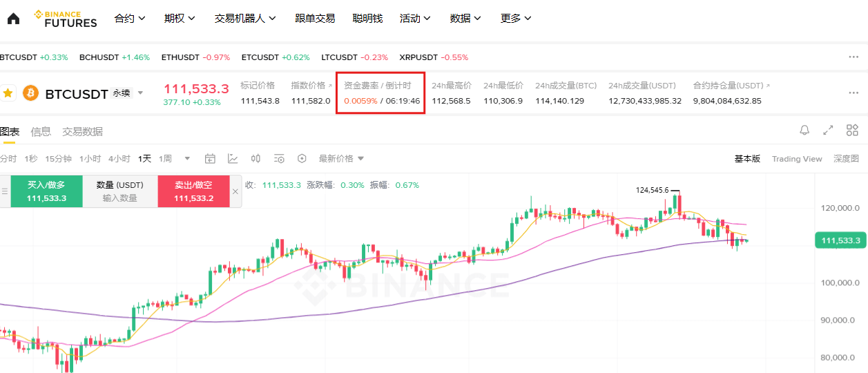Open the 聪明钱 page
868x373 pixels.
tap(367, 19)
